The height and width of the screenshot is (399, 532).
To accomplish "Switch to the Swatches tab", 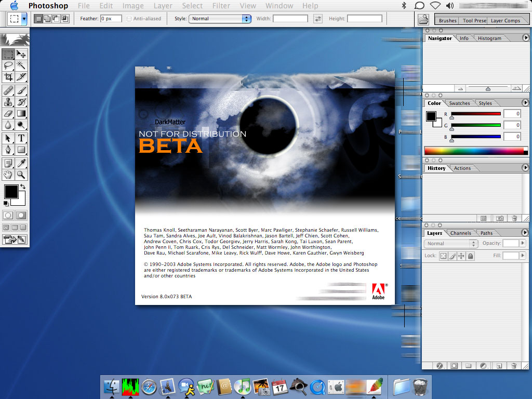I will tap(459, 103).
